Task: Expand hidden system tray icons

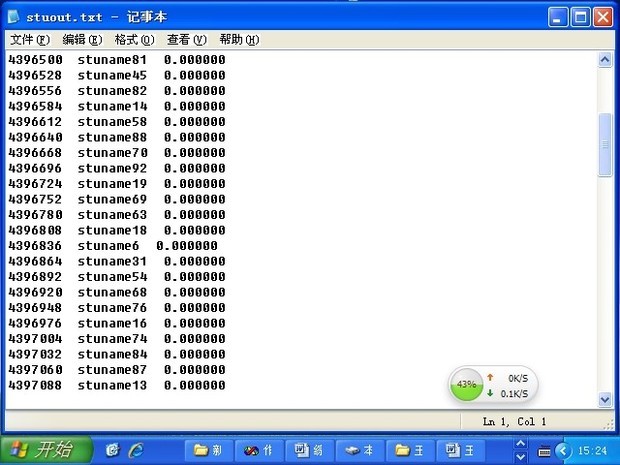Action: 563,450
